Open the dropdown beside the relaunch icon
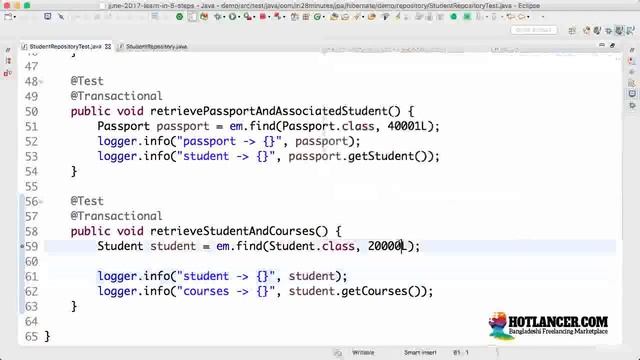 click(x=284, y=17)
